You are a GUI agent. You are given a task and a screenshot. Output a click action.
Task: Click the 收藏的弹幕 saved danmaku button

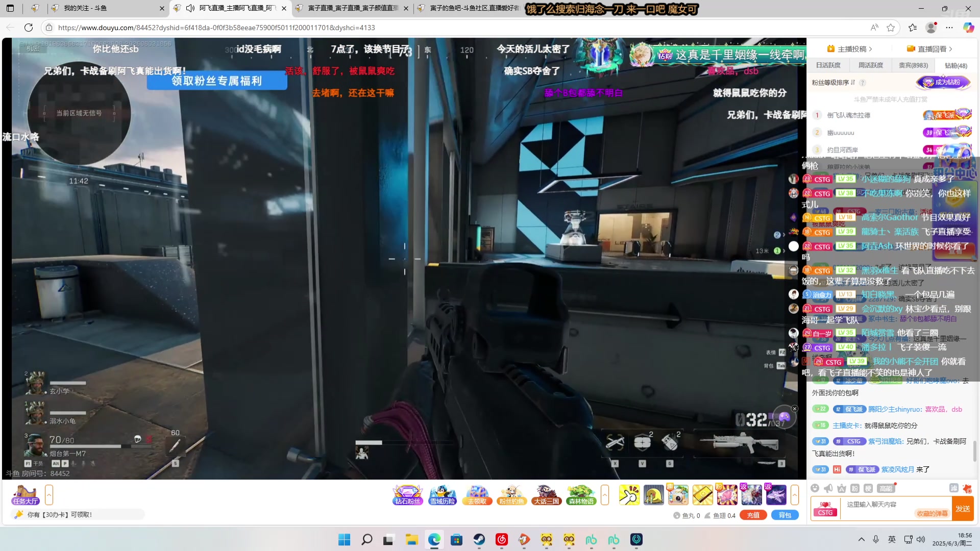click(x=932, y=514)
